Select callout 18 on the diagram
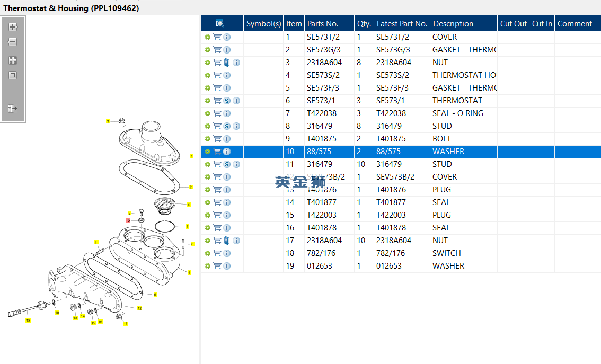The height and width of the screenshot is (364, 601). pyautogui.click(x=28, y=321)
